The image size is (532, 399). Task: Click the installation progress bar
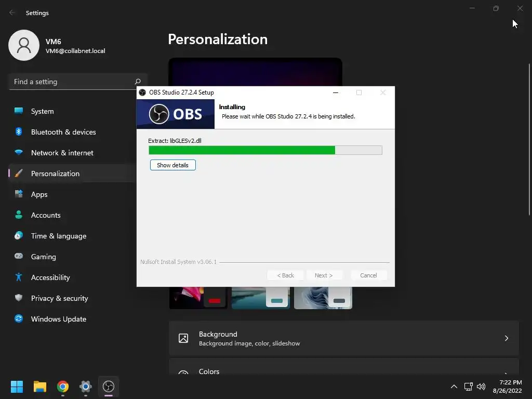pos(265,150)
